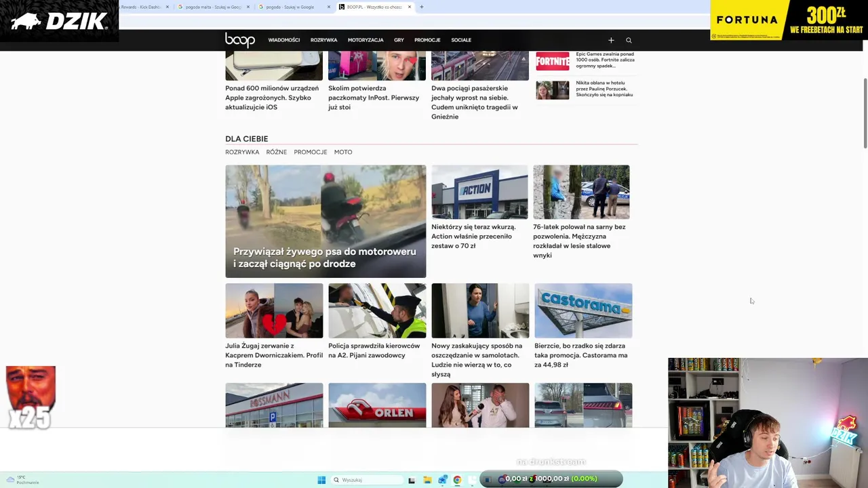Open the boop site logo
Screen dimensions: 868x488
[240, 40]
